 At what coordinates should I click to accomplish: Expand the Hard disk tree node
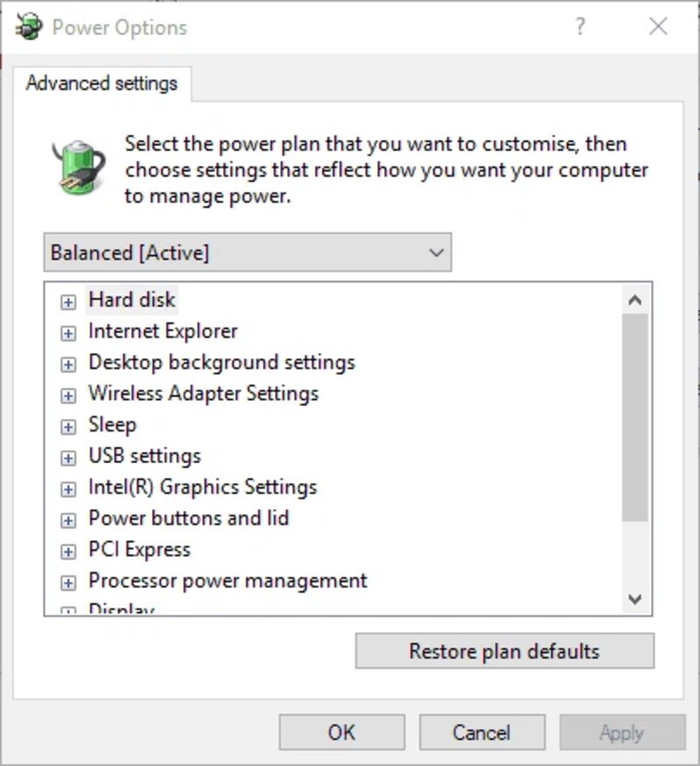click(68, 302)
